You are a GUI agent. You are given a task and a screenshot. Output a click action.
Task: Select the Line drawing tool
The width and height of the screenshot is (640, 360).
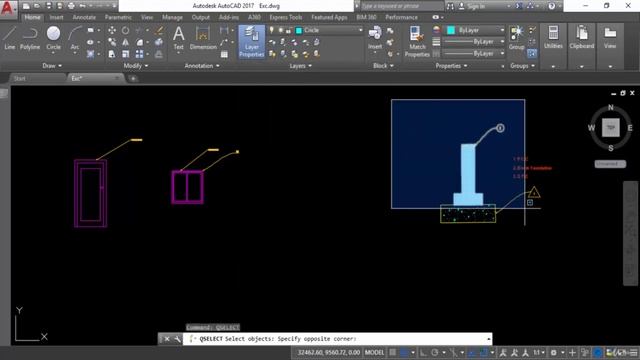pos(9,38)
